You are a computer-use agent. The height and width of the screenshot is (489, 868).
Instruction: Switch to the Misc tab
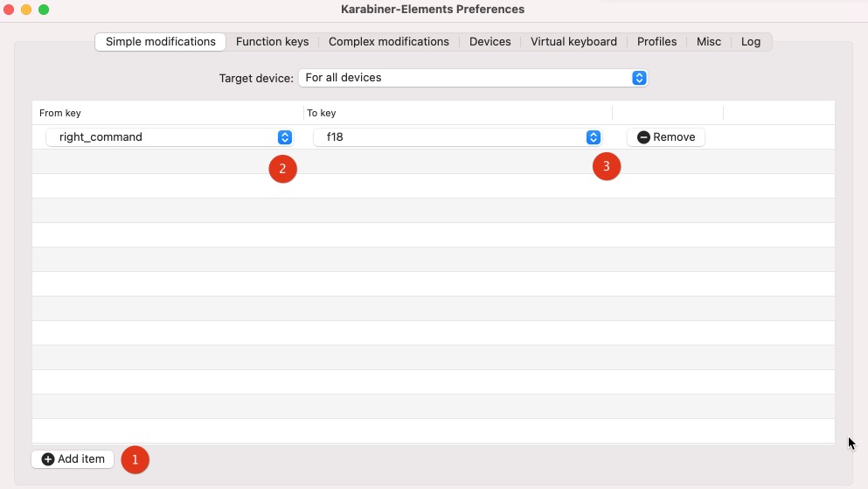click(x=709, y=41)
